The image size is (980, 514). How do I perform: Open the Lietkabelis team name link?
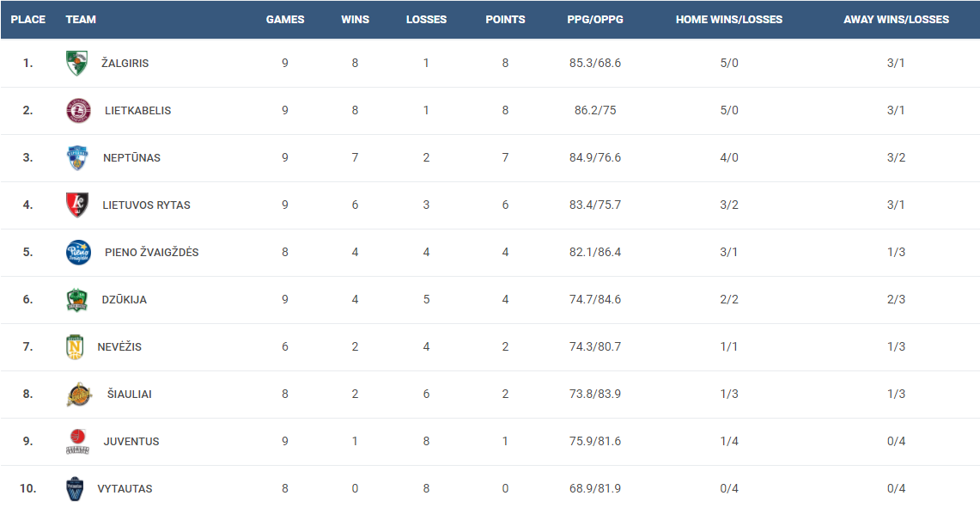[138, 110]
